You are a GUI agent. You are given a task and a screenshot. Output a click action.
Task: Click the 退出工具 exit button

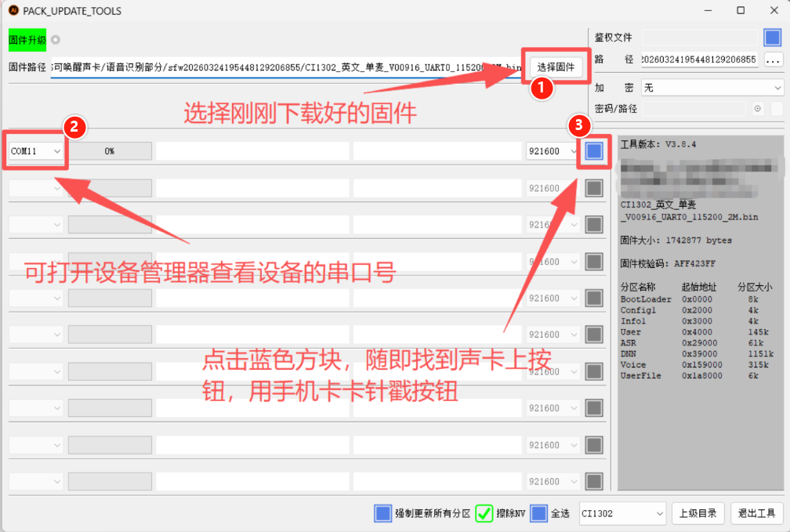tap(757, 513)
